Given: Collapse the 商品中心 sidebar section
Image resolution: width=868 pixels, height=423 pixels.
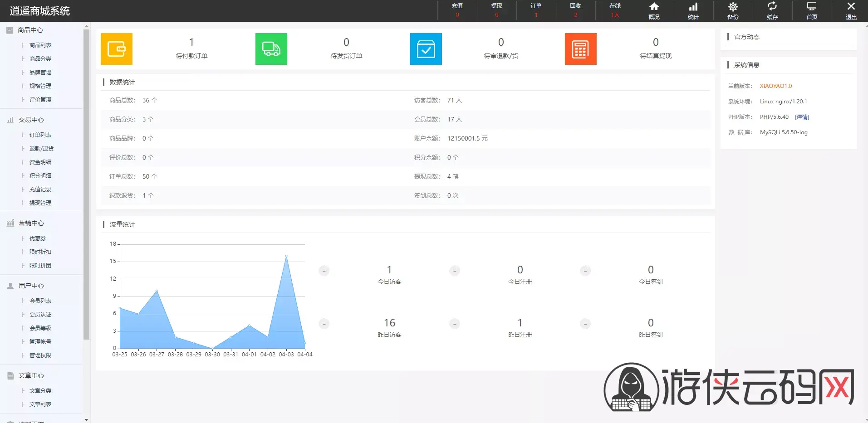Looking at the screenshot, I should 30,30.
